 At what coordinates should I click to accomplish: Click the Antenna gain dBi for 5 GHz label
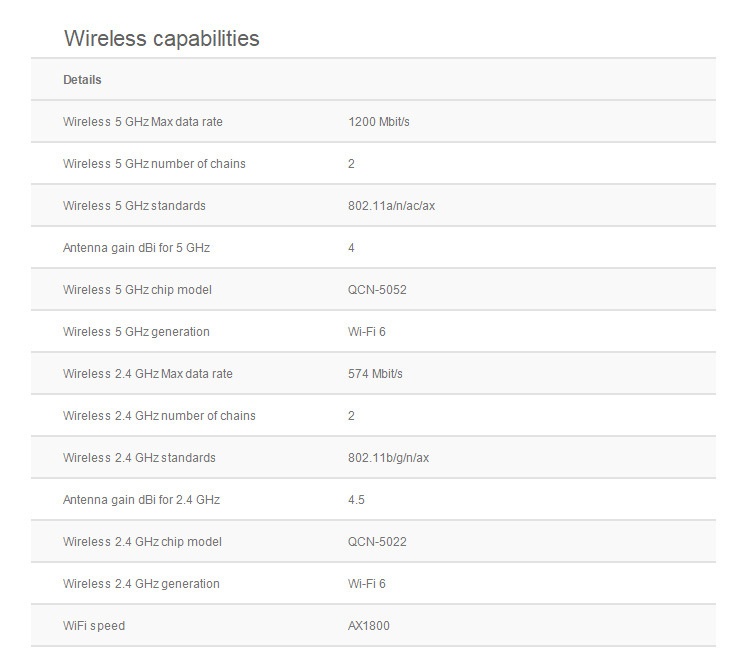tap(137, 248)
